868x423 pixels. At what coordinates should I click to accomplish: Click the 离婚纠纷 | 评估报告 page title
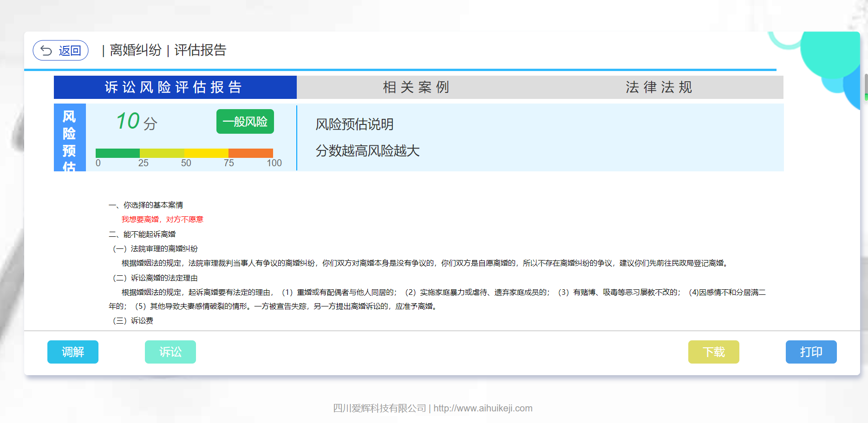[168, 50]
